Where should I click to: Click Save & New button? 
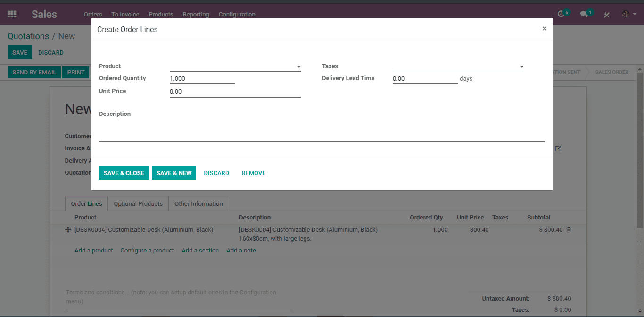click(174, 173)
